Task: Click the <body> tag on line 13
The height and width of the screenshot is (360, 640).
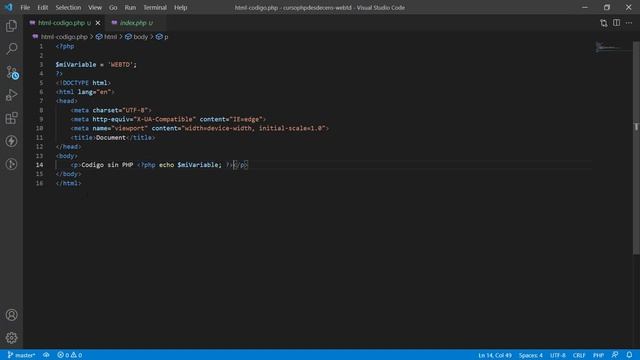Action: coord(67,156)
